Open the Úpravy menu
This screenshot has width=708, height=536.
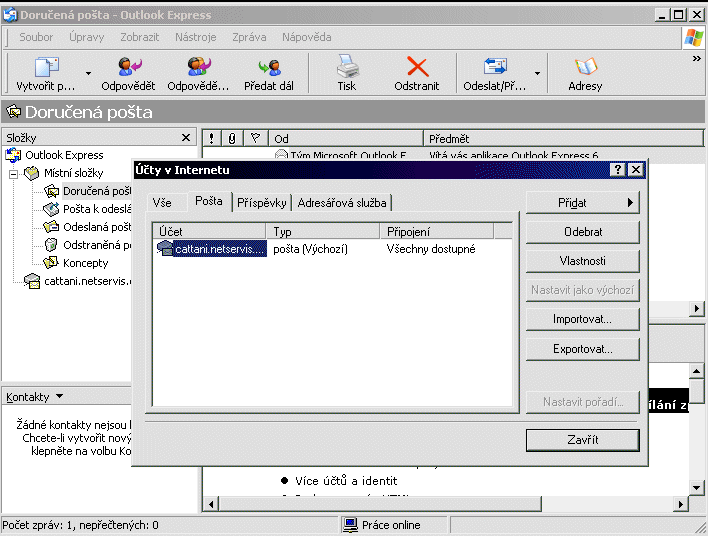coord(86,37)
